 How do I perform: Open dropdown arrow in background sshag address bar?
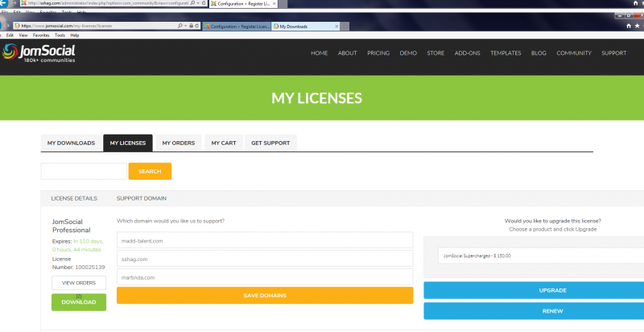[198, 3]
